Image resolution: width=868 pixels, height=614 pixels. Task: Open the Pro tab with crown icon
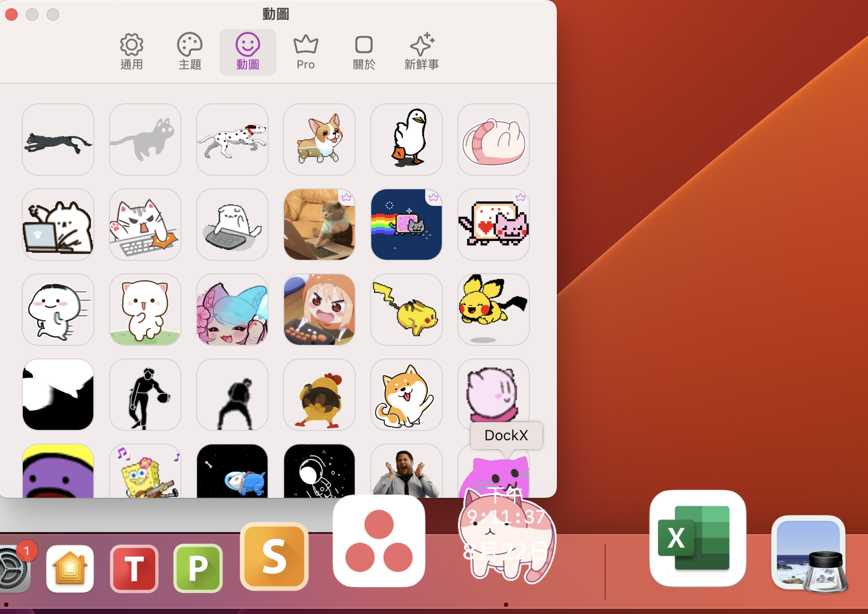[306, 52]
